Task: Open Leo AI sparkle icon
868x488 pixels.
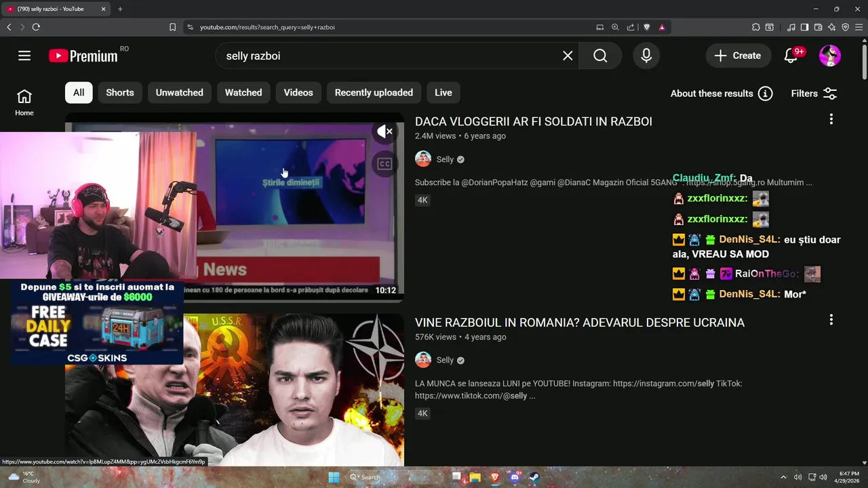Action: pyautogui.click(x=831, y=27)
